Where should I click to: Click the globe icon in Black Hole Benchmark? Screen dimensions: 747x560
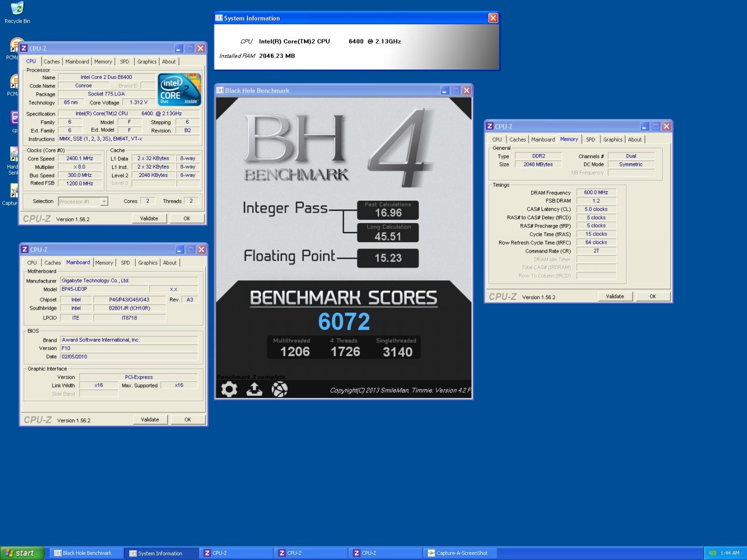[280, 389]
